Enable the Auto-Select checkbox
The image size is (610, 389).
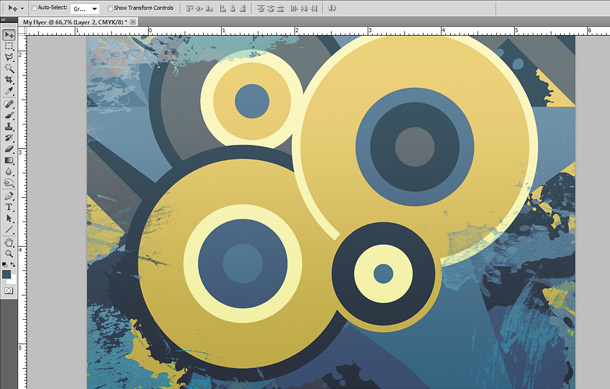pyautogui.click(x=34, y=8)
